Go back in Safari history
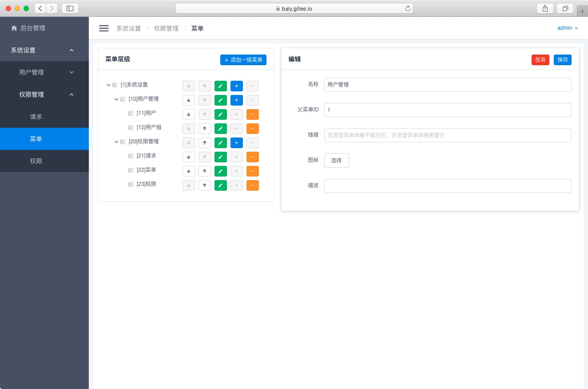Screen dimensions: 588x389 point(40,8)
